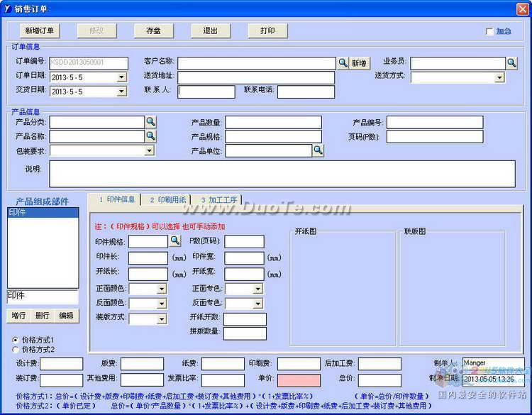This screenshot has height=415, width=532.
Task: Click the search icon beside 客户名称 field
Action: [x=343, y=63]
